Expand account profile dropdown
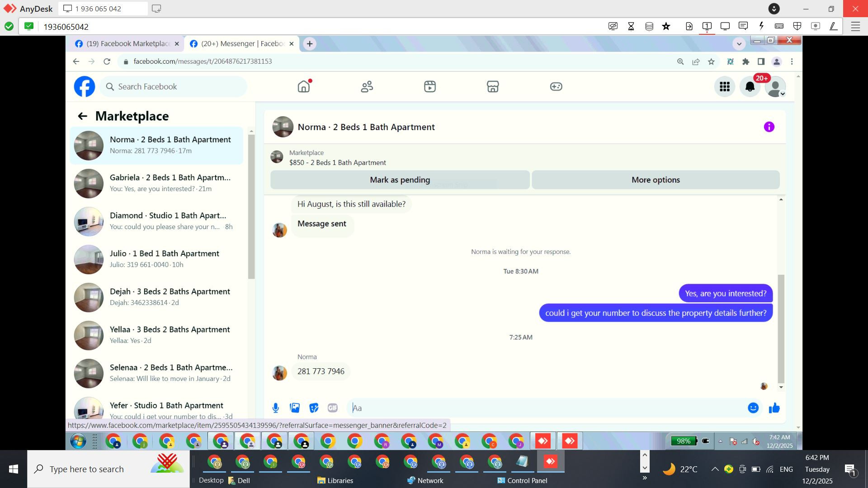The width and height of the screenshot is (868, 488). pyautogui.click(x=776, y=87)
